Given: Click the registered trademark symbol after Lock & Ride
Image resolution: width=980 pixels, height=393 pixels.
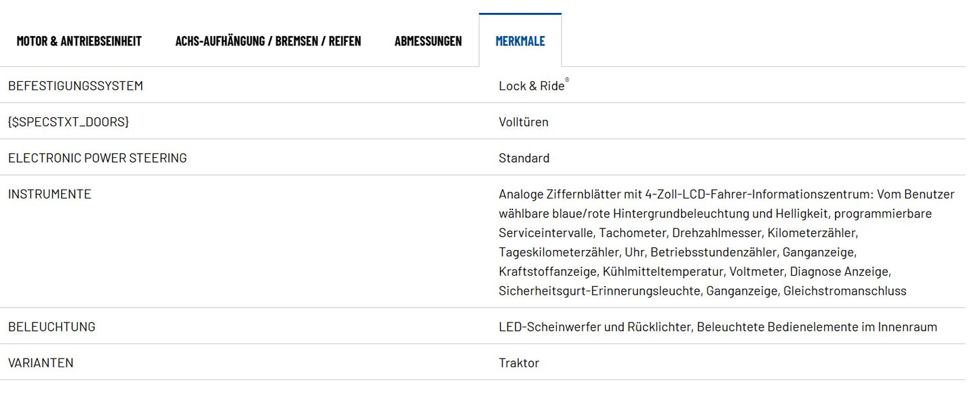Looking at the screenshot, I should click(x=568, y=80).
